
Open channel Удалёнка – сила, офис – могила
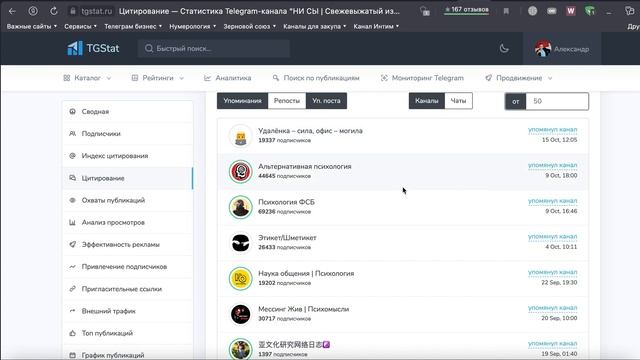click(310, 131)
